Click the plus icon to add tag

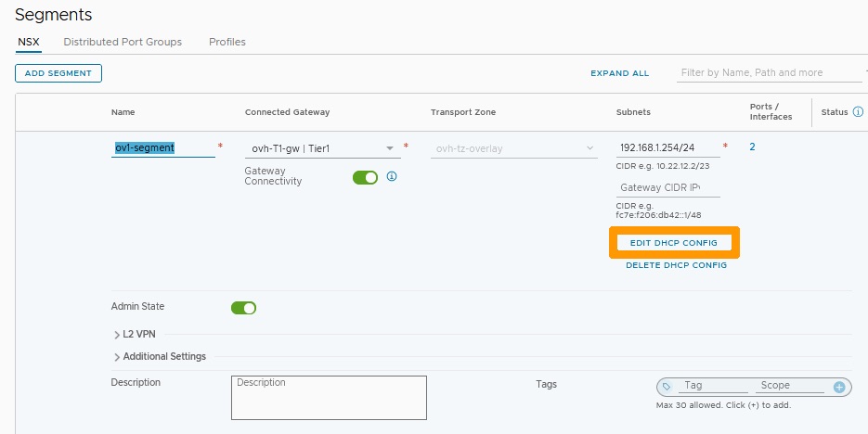[x=839, y=388]
